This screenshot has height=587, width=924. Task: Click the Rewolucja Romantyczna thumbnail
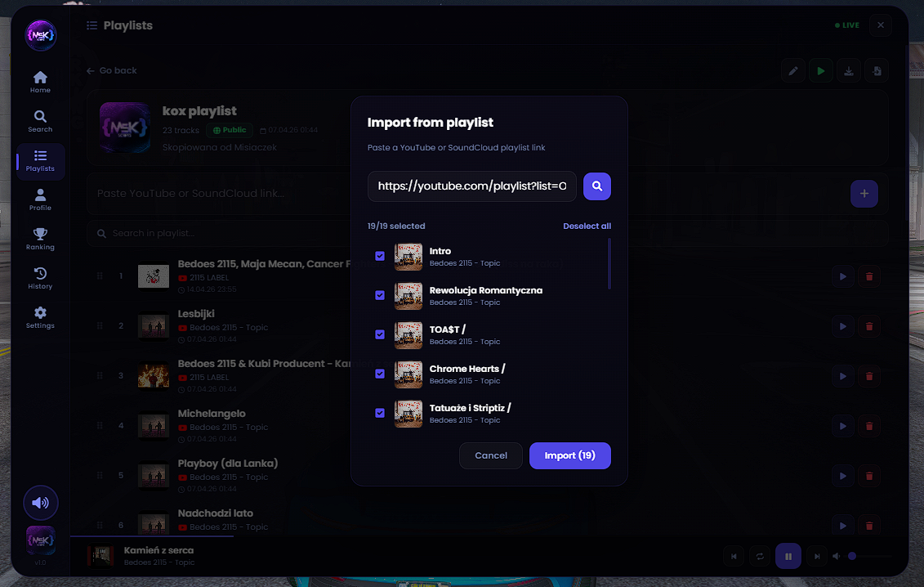click(408, 296)
